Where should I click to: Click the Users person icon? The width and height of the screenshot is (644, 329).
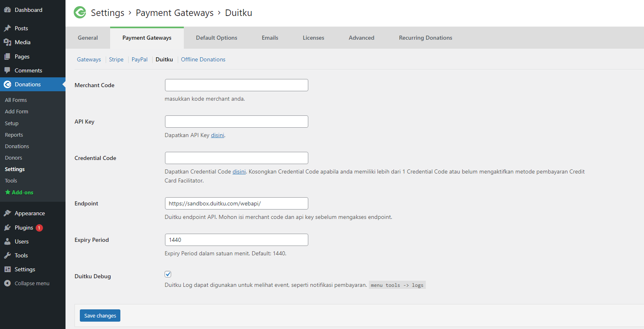tap(7, 241)
